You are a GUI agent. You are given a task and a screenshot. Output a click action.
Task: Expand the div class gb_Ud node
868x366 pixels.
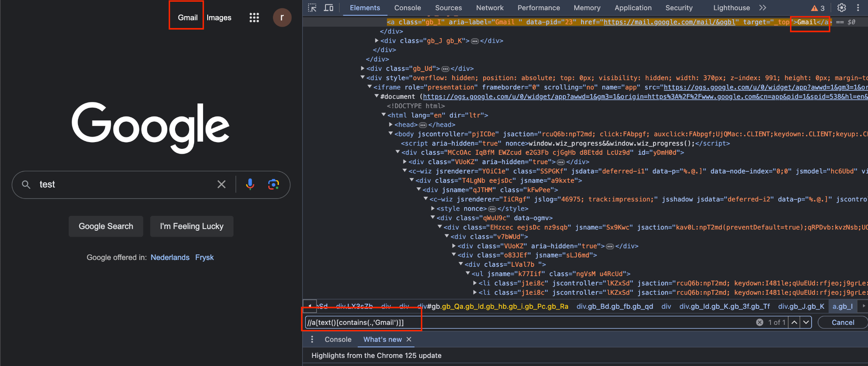[362, 68]
